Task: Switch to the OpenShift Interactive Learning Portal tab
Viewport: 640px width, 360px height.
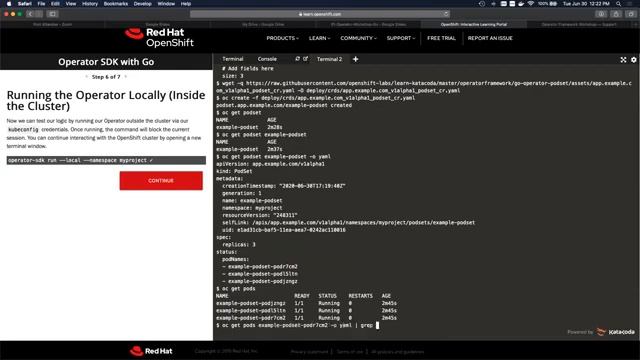Action: click(474, 24)
